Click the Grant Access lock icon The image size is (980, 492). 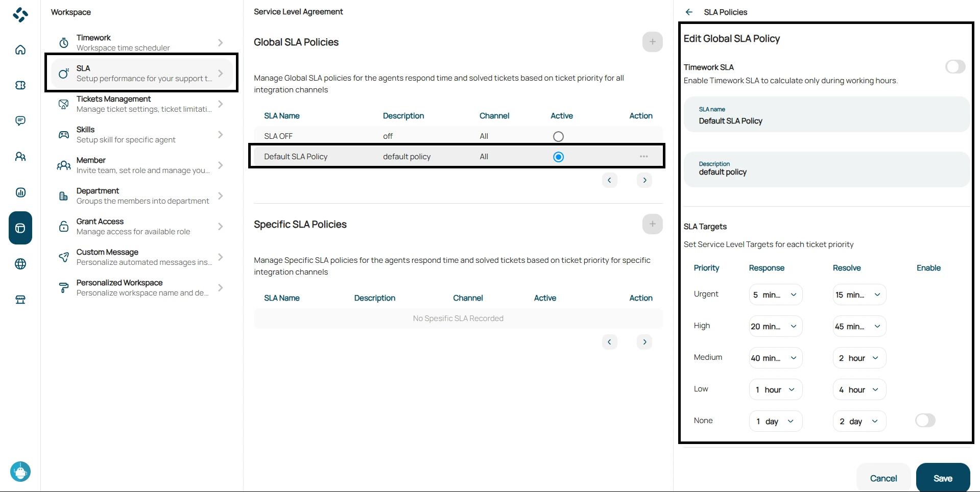click(64, 227)
